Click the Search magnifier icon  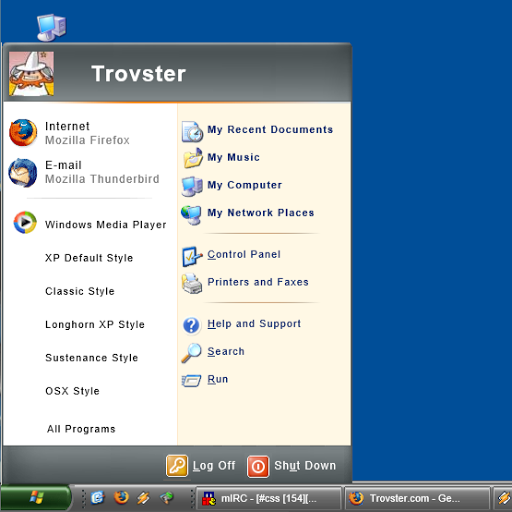tap(191, 353)
